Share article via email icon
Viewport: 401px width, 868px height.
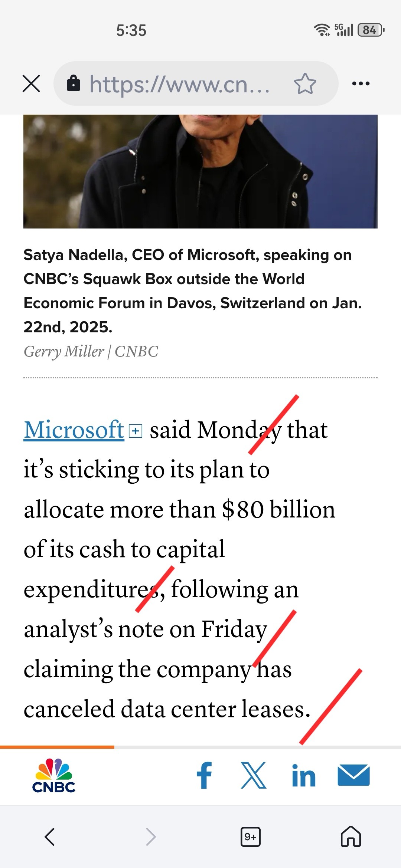pos(353,775)
